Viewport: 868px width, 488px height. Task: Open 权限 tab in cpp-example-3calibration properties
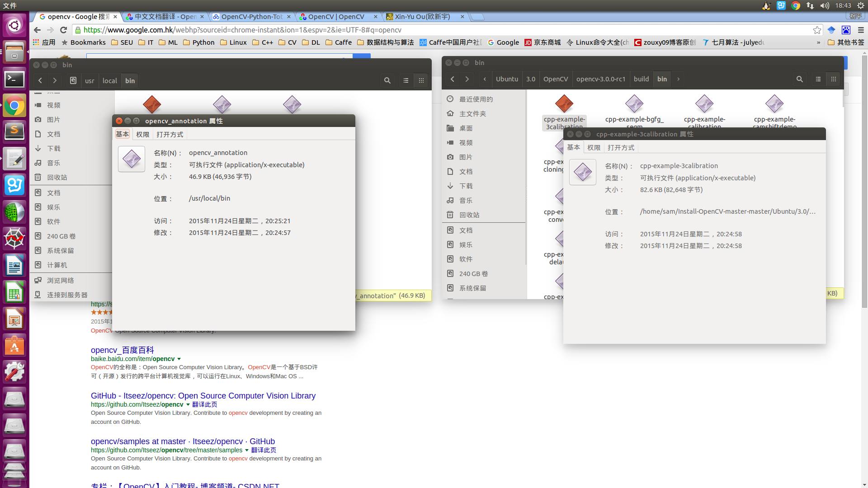click(x=594, y=148)
